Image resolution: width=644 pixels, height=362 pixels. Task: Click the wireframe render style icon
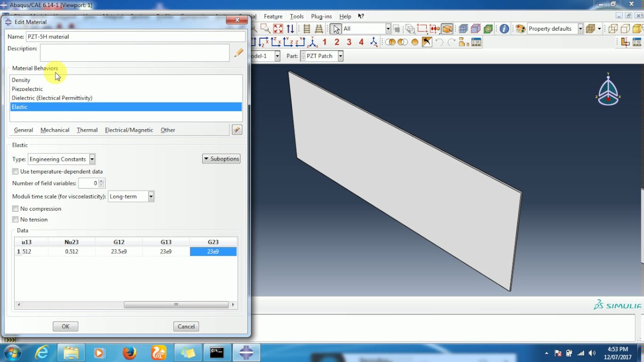[x=612, y=29]
